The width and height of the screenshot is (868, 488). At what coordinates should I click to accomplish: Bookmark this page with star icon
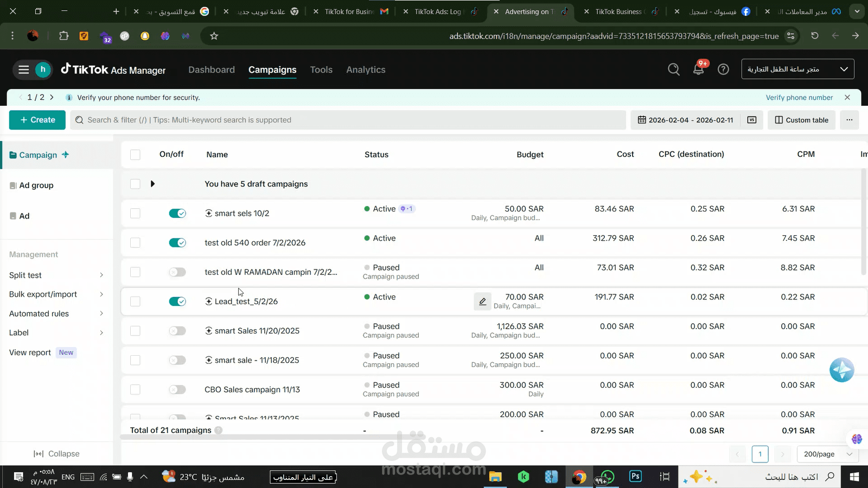(x=214, y=36)
